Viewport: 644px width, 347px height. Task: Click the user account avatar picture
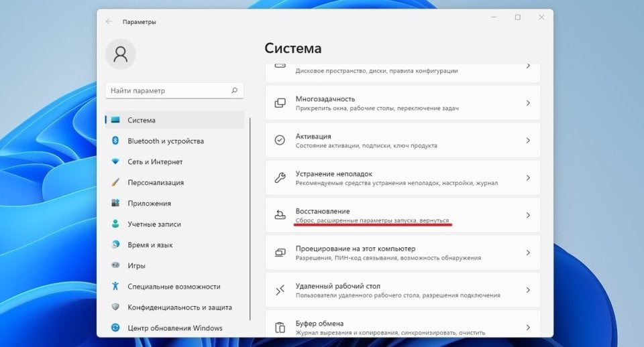[121, 54]
